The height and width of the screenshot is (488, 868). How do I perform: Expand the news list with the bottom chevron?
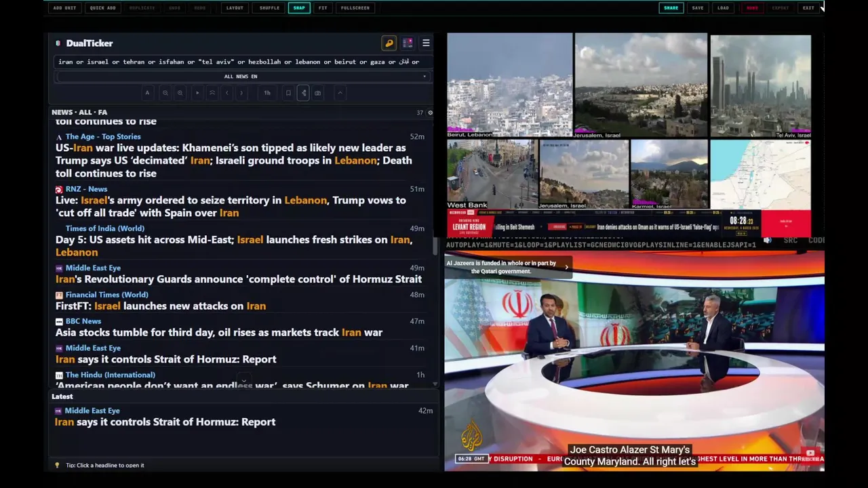(x=243, y=381)
